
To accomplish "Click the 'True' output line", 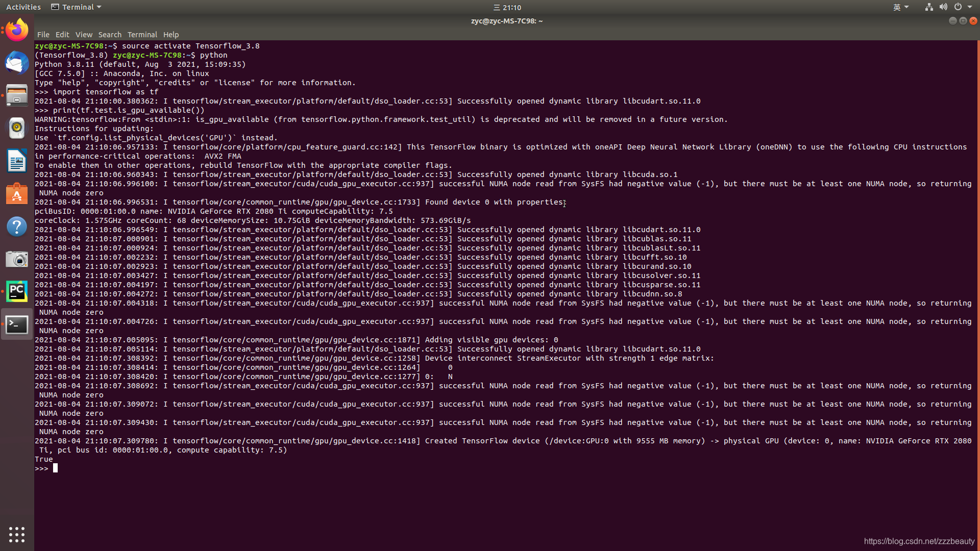I will click(x=44, y=459).
